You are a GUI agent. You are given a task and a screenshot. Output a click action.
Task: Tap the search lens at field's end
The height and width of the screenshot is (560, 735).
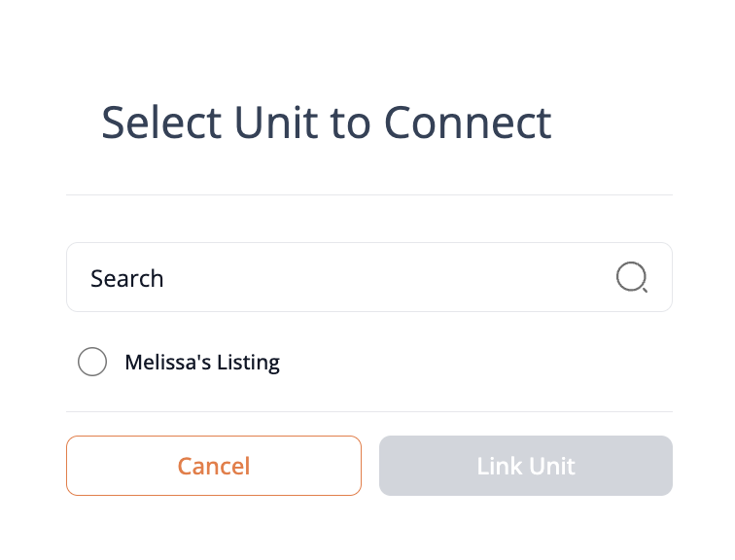click(x=632, y=277)
